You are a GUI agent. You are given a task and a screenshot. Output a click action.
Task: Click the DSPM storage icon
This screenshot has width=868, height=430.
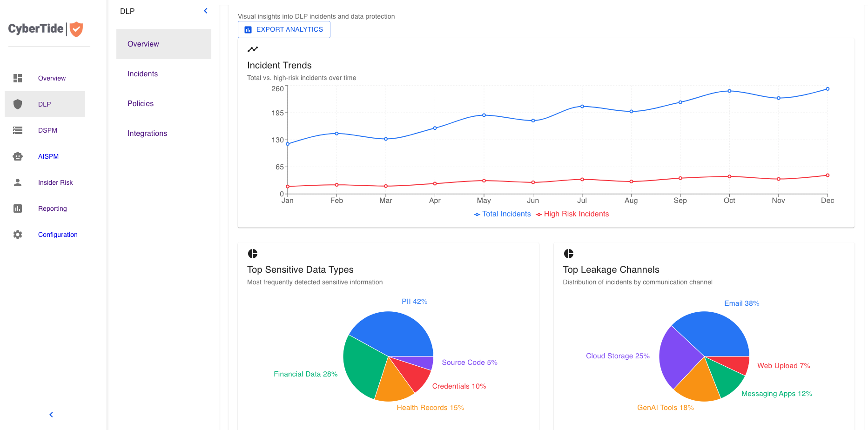(x=18, y=130)
